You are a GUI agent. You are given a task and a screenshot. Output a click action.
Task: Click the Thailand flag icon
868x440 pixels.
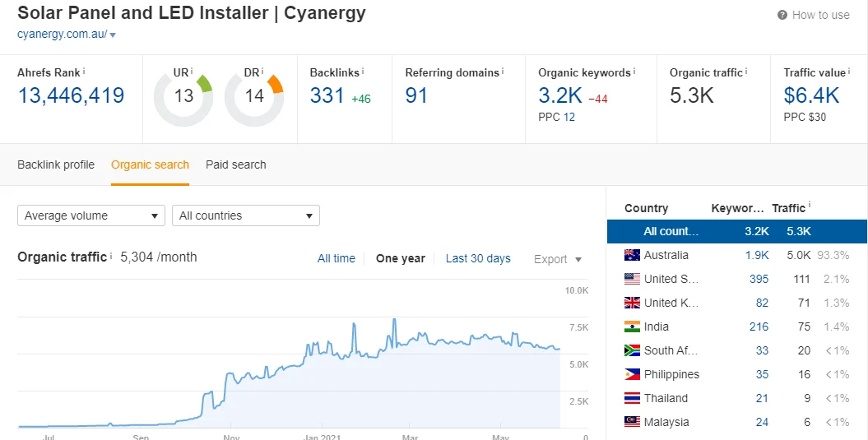pos(632,398)
